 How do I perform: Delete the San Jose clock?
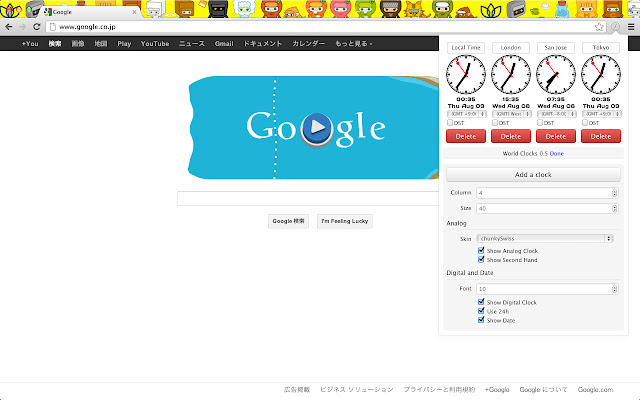pos(556,136)
